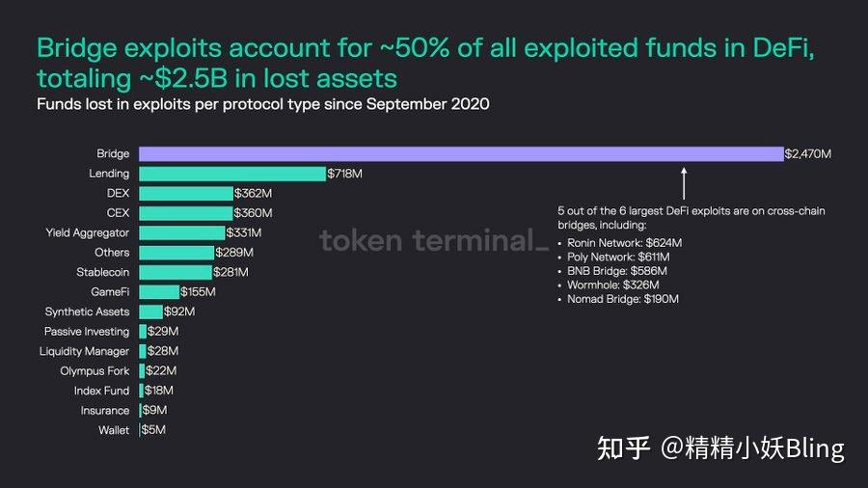This screenshot has width=868, height=488.
Task: Click the token terminal watermark logo
Action: tap(426, 240)
